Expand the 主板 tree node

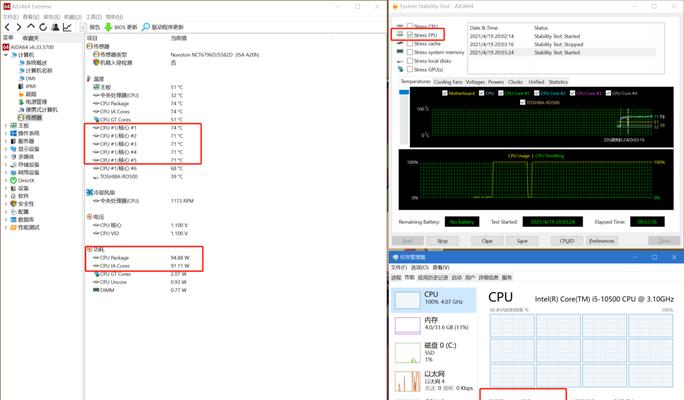(6, 126)
